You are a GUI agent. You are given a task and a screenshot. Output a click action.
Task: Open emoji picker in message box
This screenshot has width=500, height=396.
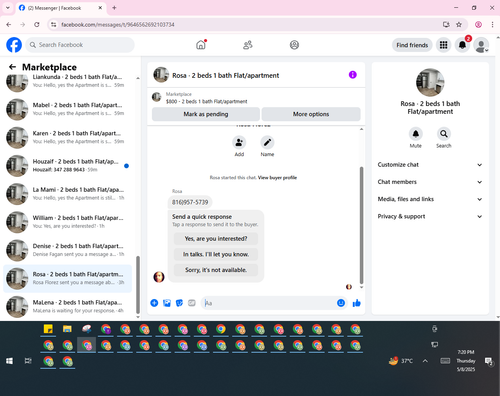coord(341,303)
